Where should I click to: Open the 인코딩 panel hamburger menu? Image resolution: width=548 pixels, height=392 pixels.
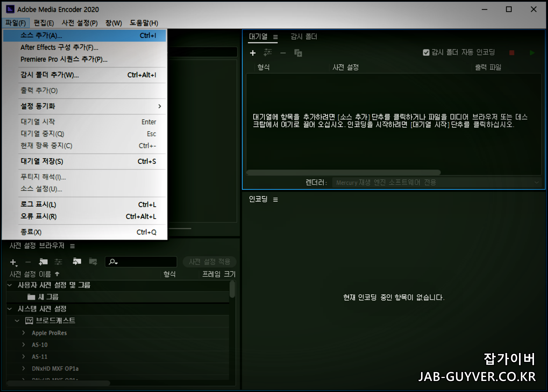pyautogui.click(x=276, y=200)
